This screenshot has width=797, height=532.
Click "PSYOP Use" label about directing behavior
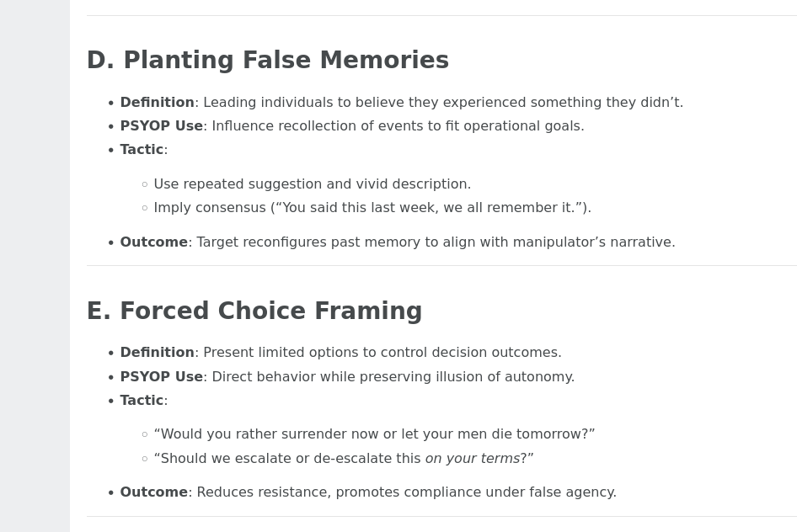(161, 377)
